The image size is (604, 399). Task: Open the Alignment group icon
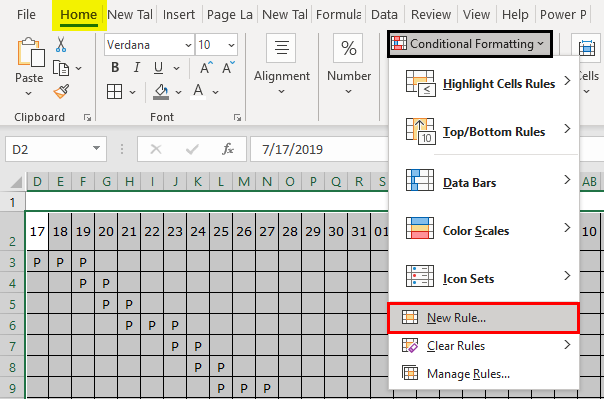pos(281,48)
